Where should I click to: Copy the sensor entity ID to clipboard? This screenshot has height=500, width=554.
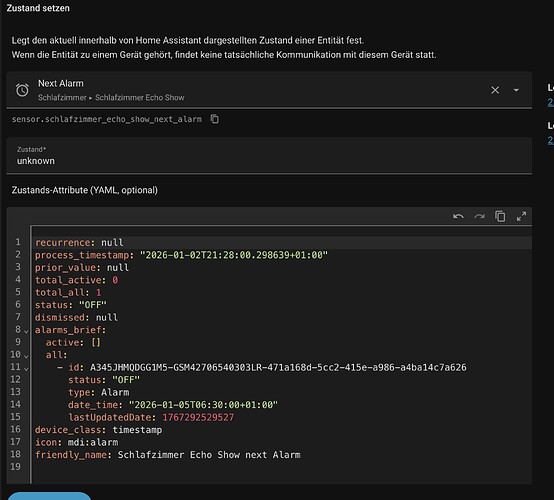point(214,119)
